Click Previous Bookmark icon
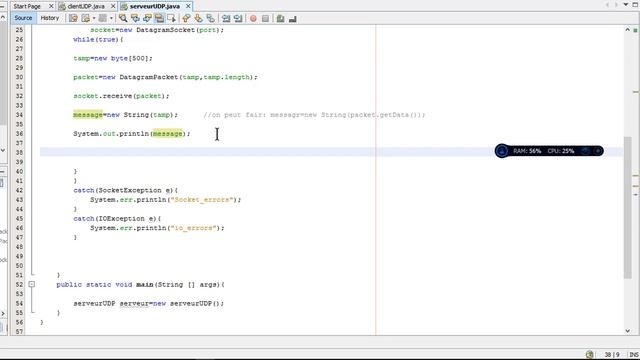Screen dimensions: 640x360 coord(186,18)
